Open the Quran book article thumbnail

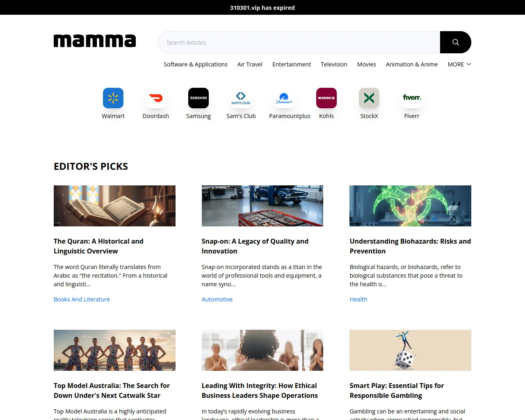click(x=114, y=206)
